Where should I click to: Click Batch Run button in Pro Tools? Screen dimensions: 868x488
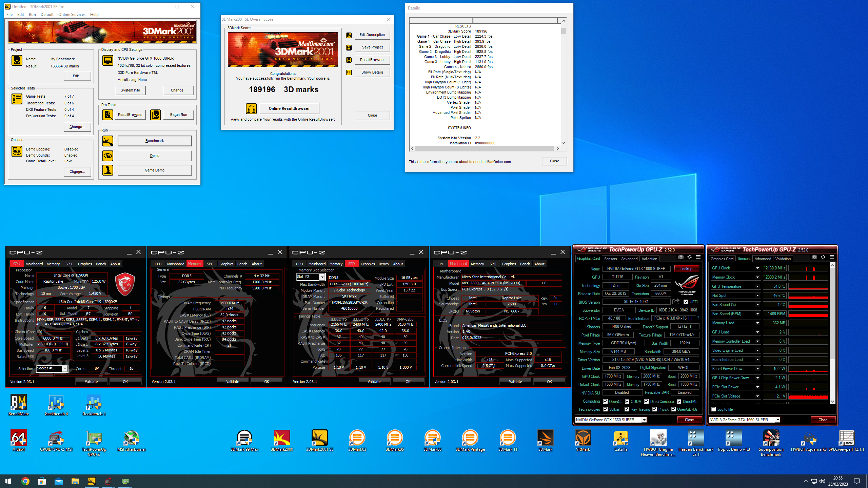click(179, 115)
